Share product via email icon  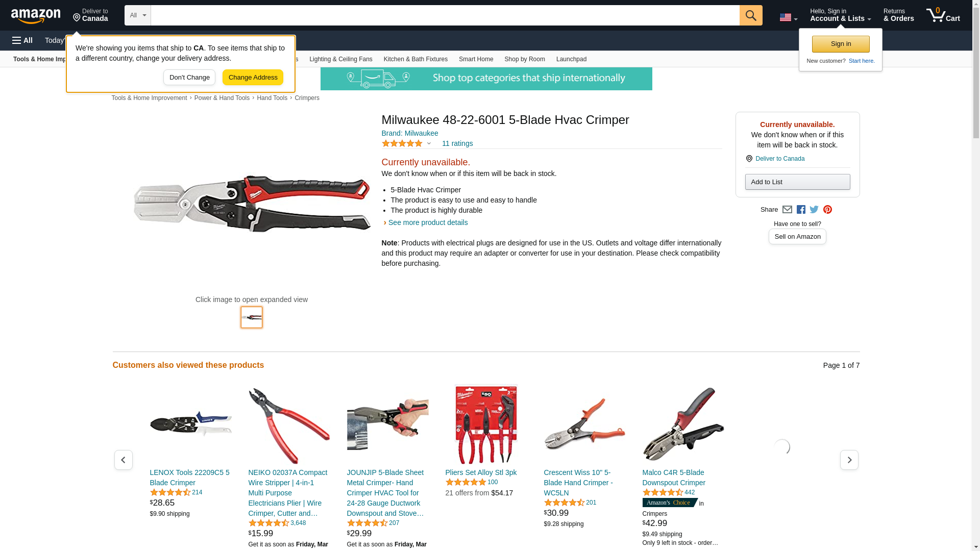click(787, 210)
